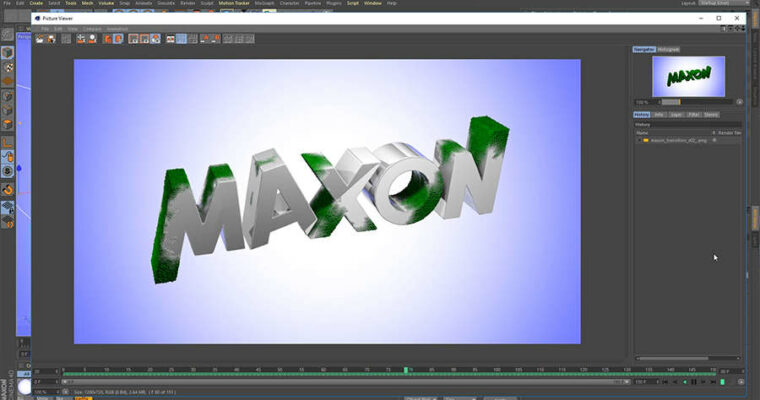This screenshot has width=760, height=400.
Task: Open the Picture Viewer File menu
Action: (45, 29)
